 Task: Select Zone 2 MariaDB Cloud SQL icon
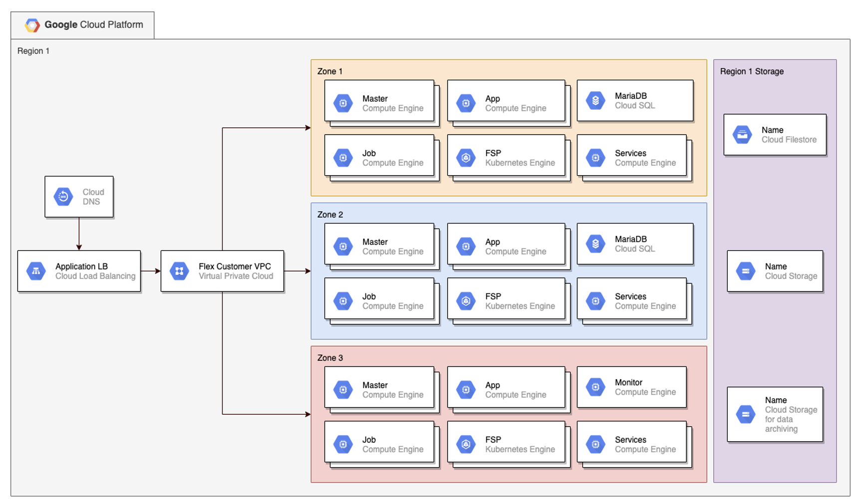[595, 244]
